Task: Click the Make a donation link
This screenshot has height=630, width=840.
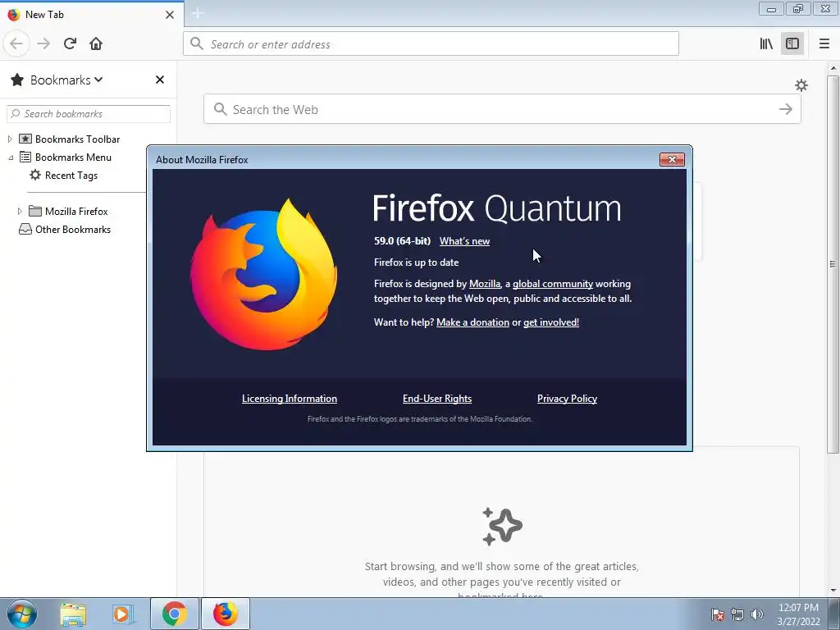Action: click(472, 322)
